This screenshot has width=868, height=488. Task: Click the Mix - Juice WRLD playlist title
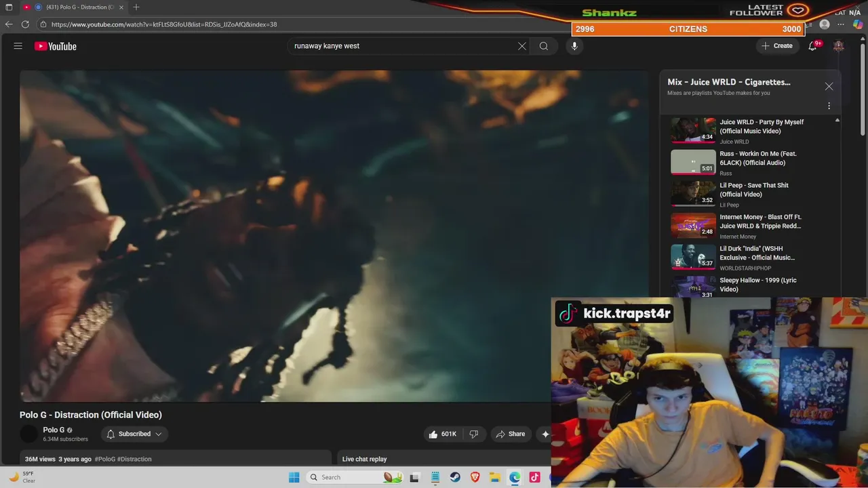(x=729, y=82)
